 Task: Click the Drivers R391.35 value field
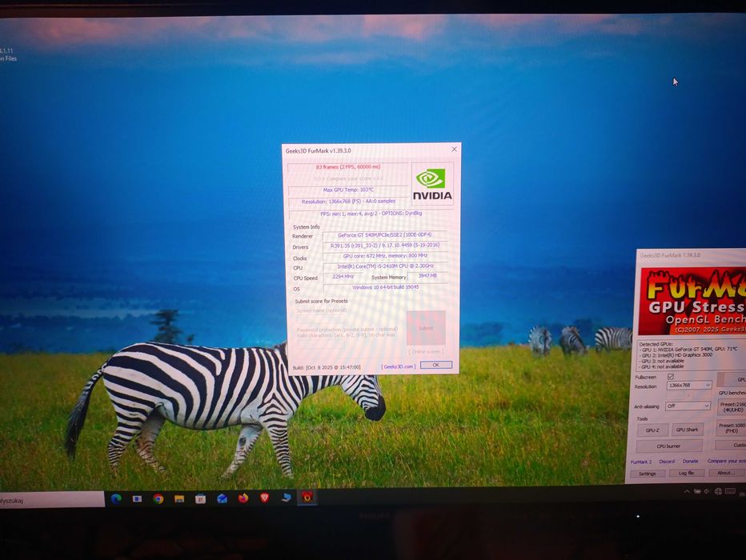(x=385, y=246)
